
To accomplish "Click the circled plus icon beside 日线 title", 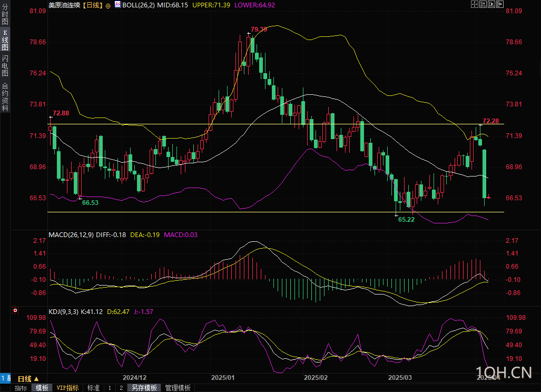I will pos(108,5).
